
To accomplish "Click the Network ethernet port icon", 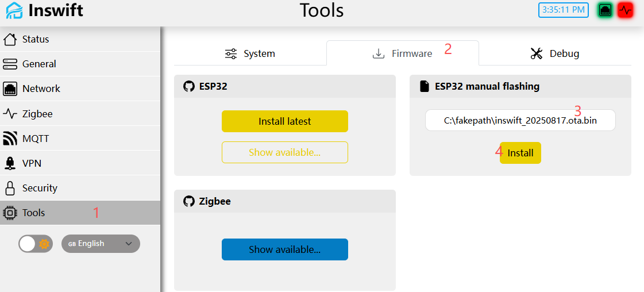I will [10, 89].
